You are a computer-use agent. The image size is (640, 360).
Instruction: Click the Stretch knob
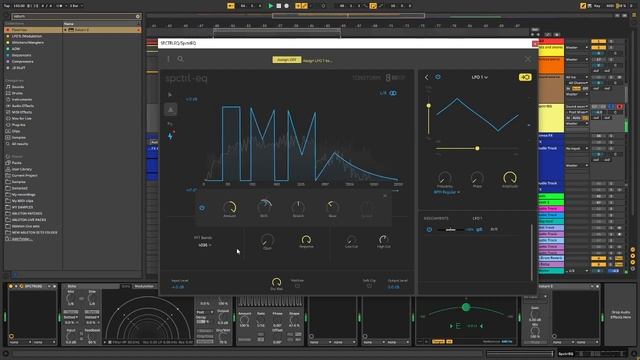tap(298, 207)
